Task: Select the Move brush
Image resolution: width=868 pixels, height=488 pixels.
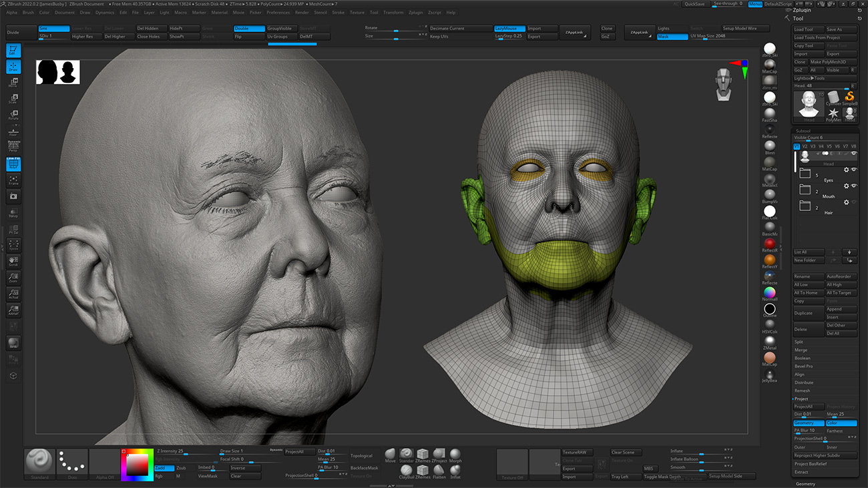Action: click(391, 454)
